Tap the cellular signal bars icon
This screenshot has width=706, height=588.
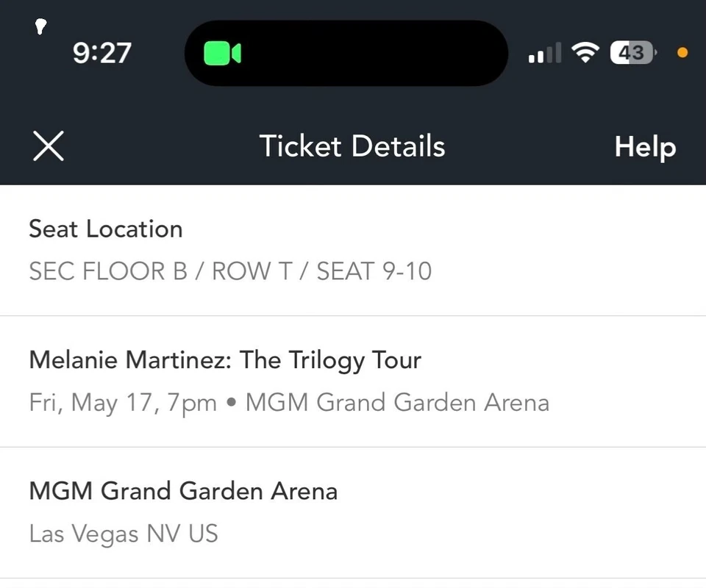click(x=545, y=53)
